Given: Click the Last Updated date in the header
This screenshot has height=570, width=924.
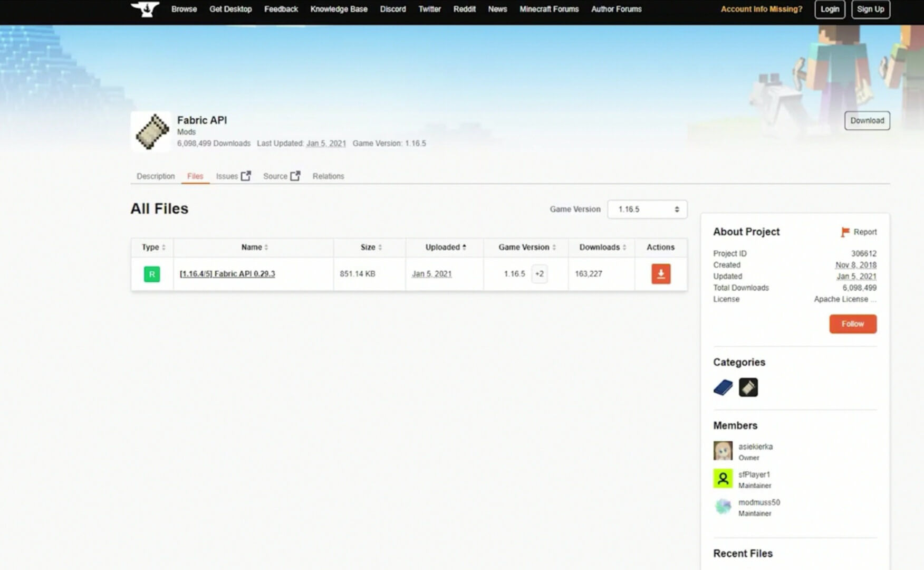Looking at the screenshot, I should pyautogui.click(x=326, y=144).
